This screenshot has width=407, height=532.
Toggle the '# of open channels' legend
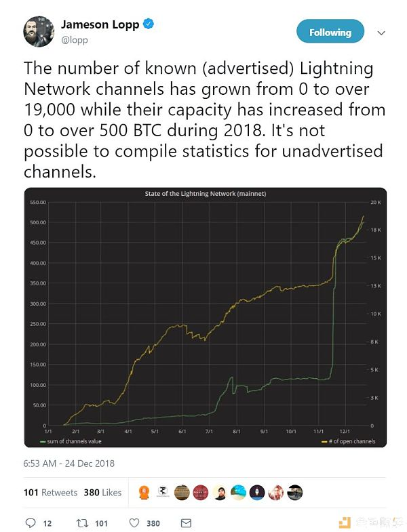348,441
